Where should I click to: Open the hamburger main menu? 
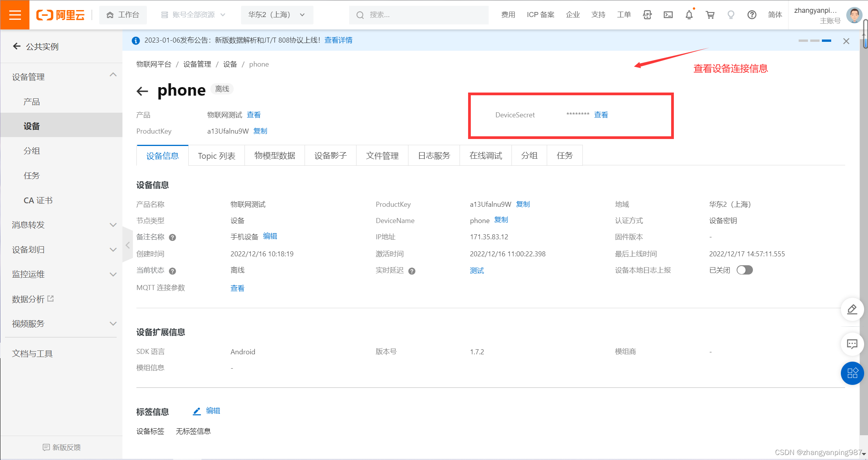pyautogui.click(x=15, y=15)
